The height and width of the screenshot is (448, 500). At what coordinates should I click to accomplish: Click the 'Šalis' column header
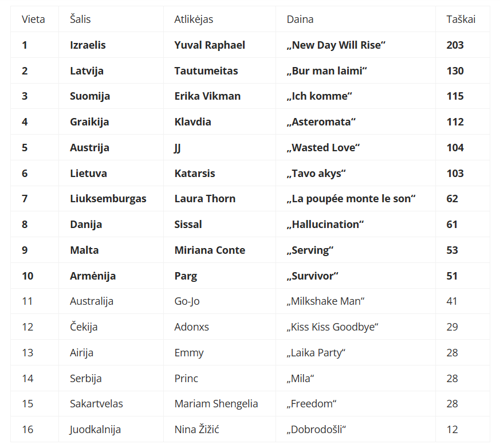pyautogui.click(x=80, y=19)
